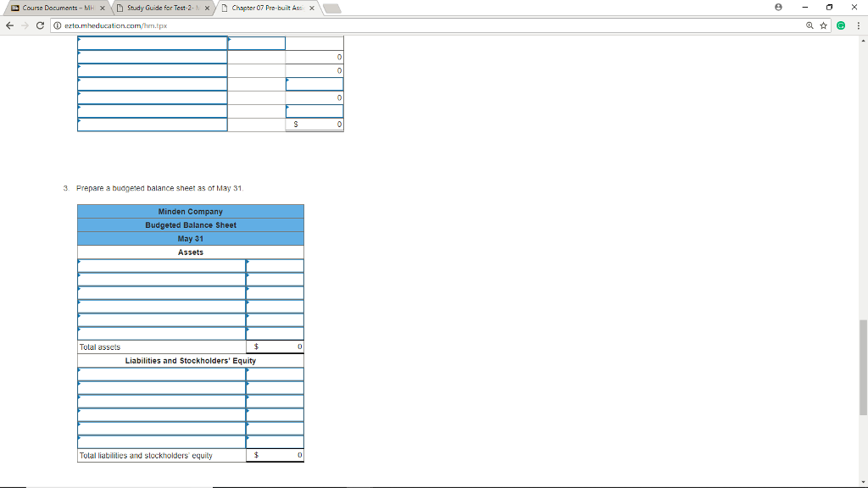
Task: Click the scrollbar down arrow
Action: coord(863,483)
